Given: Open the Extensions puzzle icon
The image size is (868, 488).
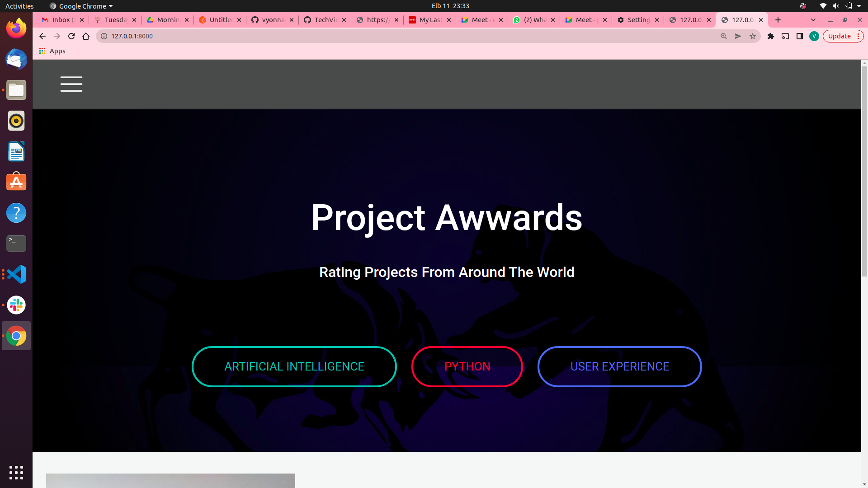Looking at the screenshot, I should [x=771, y=36].
